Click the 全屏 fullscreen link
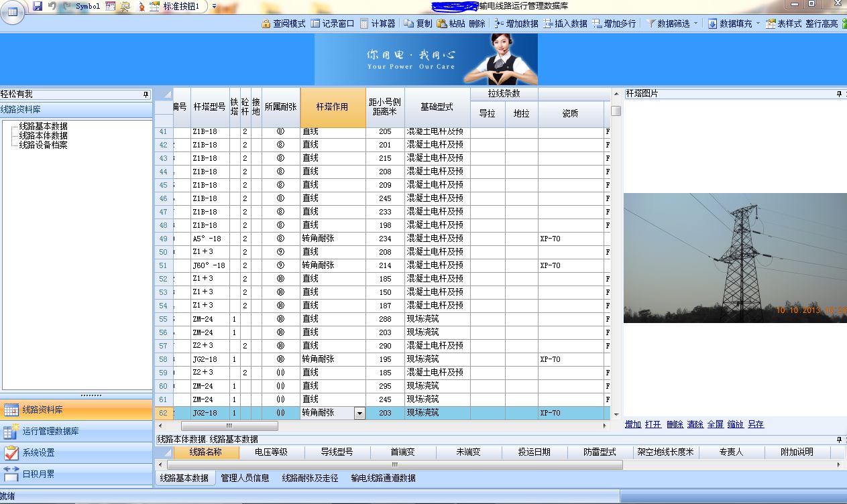Screen dimensions: 847x504 click(716, 424)
